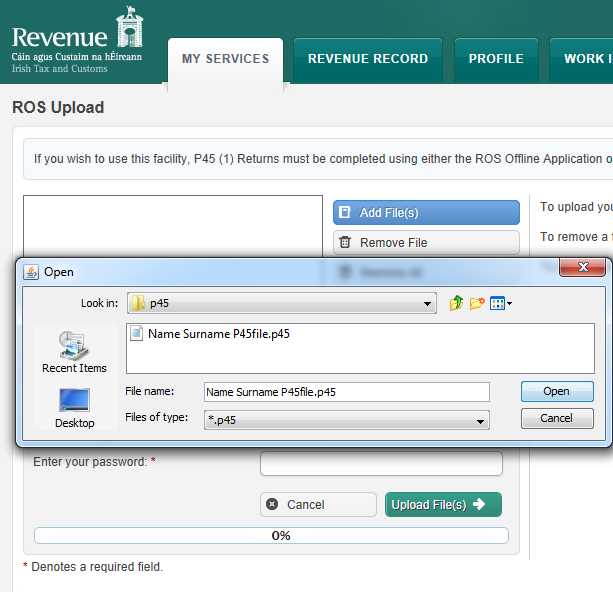Go to the PROFILE tab
Viewport: 613px width, 592px height.
coord(496,59)
